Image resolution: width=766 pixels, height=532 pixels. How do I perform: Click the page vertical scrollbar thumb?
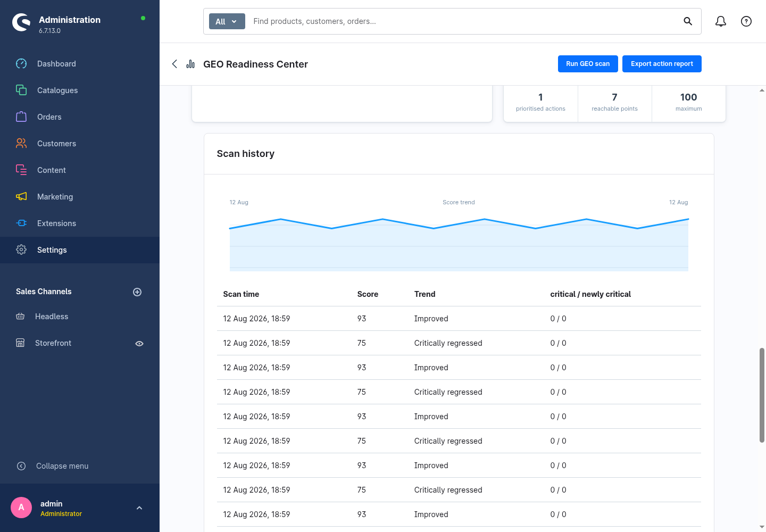pos(762,395)
